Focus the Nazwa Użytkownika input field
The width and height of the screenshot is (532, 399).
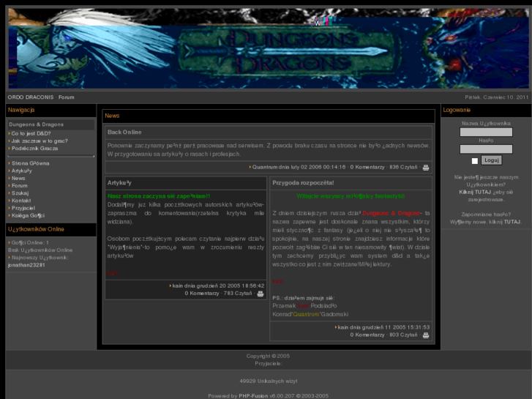pos(486,132)
